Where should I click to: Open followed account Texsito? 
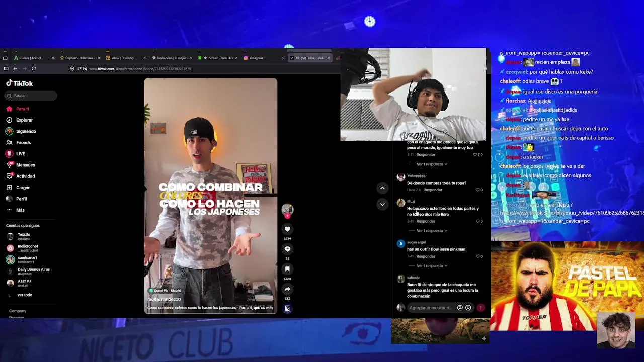point(24,236)
